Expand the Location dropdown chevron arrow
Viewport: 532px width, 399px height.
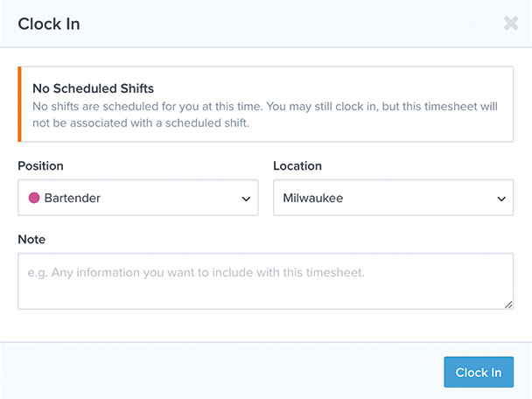pos(501,199)
